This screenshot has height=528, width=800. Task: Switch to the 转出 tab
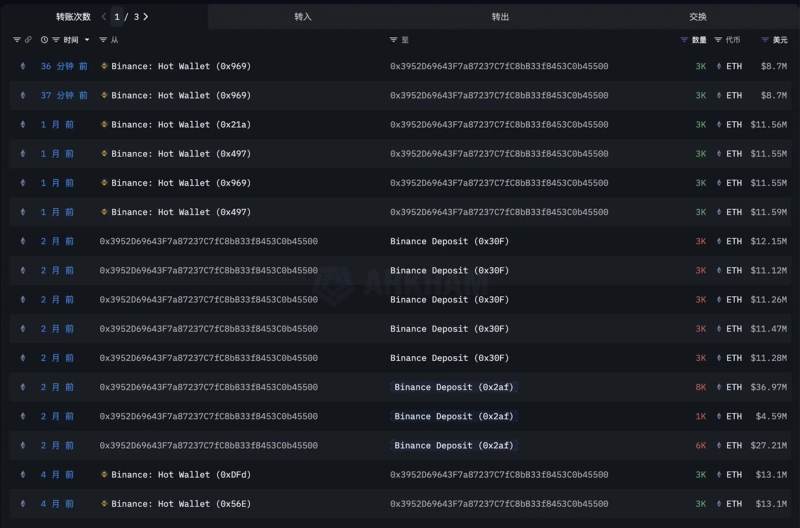pos(500,16)
